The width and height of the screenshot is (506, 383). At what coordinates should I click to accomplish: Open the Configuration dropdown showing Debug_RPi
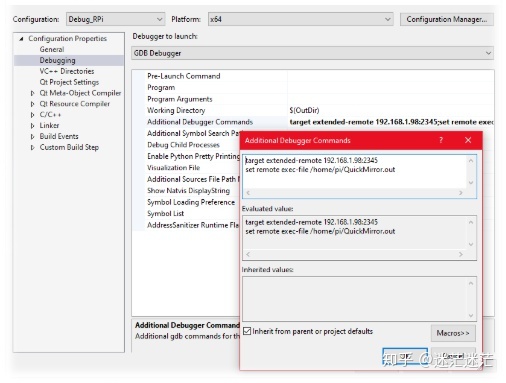coord(115,19)
